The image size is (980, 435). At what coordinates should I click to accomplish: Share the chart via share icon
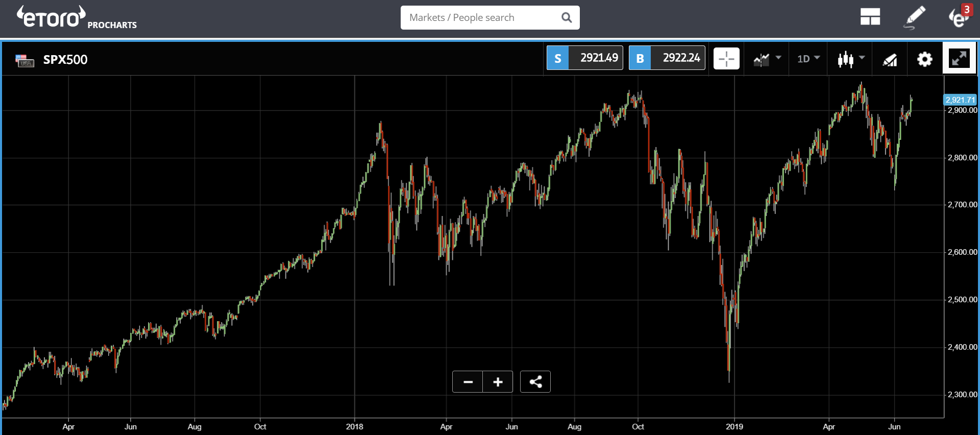[535, 382]
